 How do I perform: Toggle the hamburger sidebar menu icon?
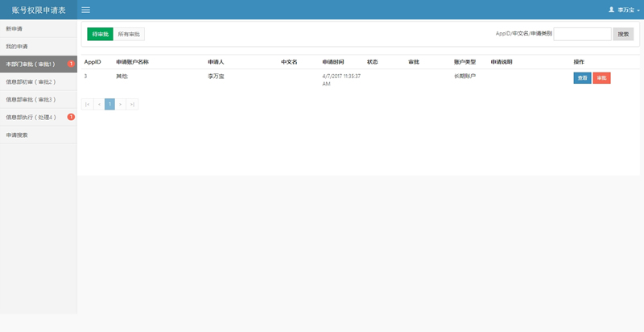point(85,10)
